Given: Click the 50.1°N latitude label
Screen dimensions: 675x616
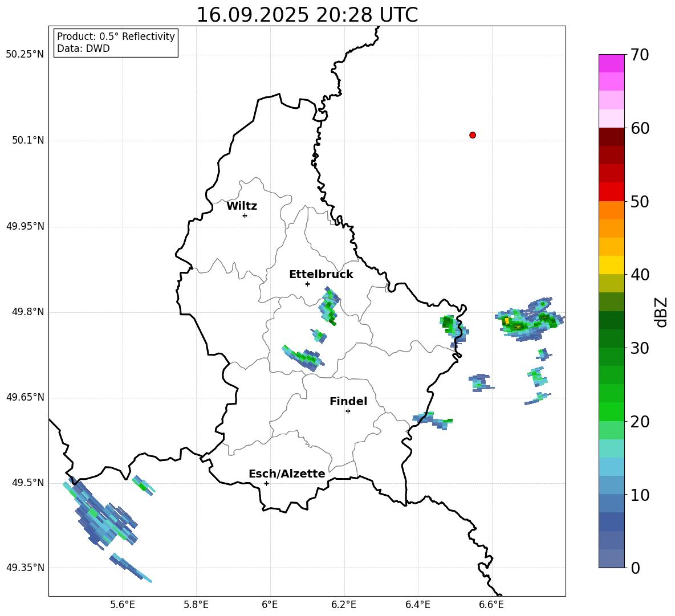Looking at the screenshot, I should point(28,141).
